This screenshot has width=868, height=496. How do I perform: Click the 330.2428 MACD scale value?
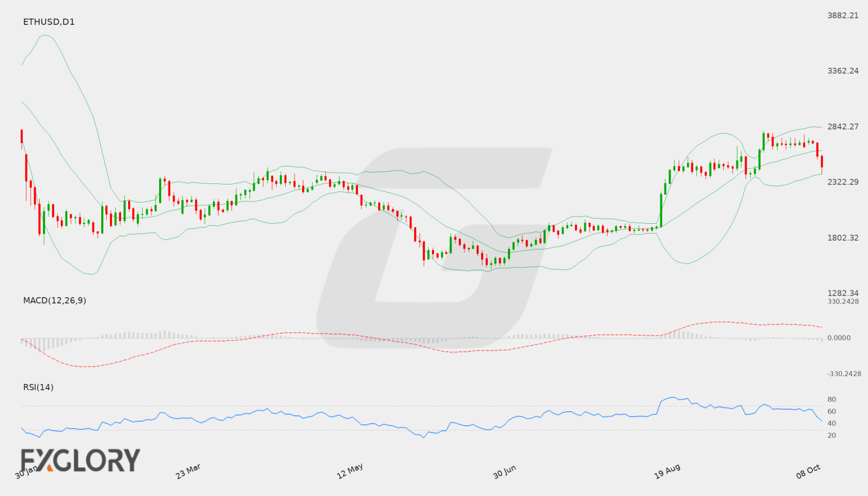click(x=843, y=301)
